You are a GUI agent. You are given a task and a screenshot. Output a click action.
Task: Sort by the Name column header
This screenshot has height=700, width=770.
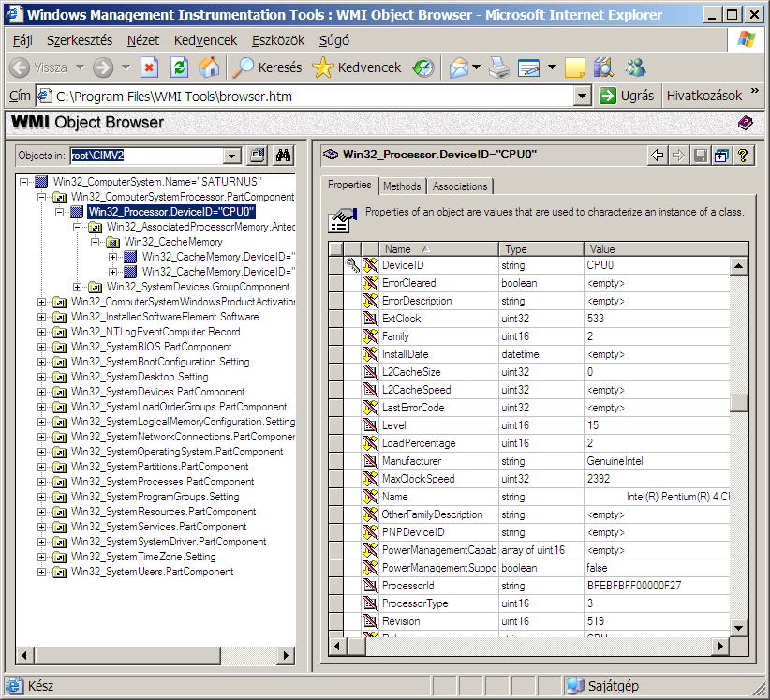[398, 249]
